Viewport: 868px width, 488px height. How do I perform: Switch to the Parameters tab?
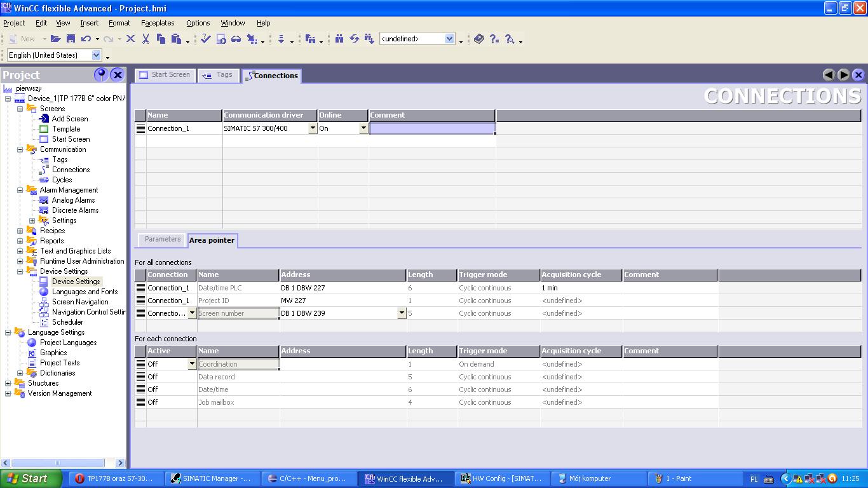click(163, 240)
